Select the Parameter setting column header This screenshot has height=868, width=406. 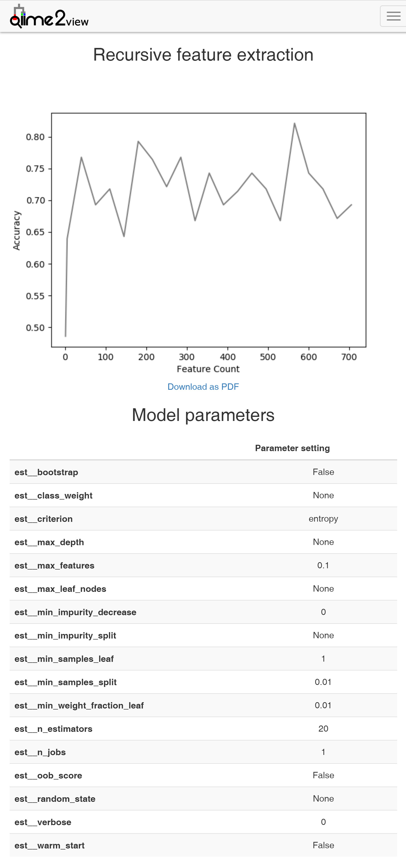[292, 448]
